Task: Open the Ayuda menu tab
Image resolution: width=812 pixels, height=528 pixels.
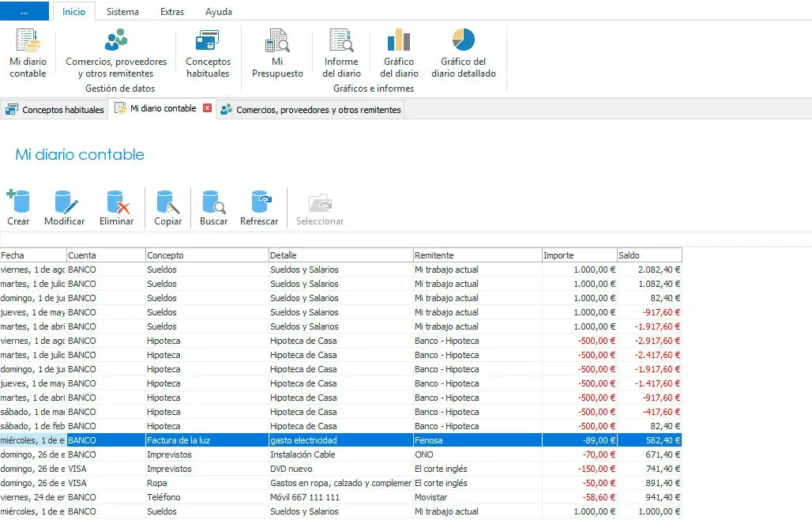Action: (x=219, y=12)
